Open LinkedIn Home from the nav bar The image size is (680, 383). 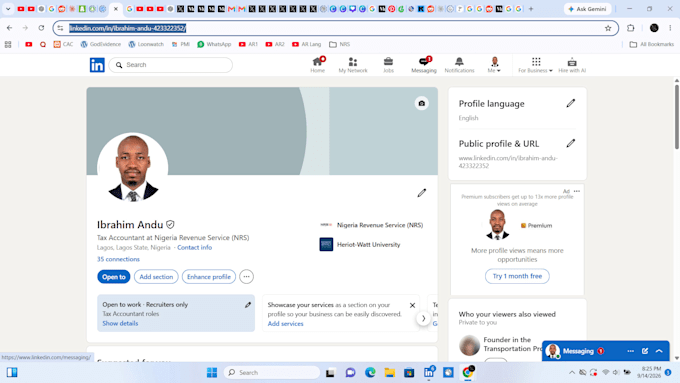[x=317, y=65]
